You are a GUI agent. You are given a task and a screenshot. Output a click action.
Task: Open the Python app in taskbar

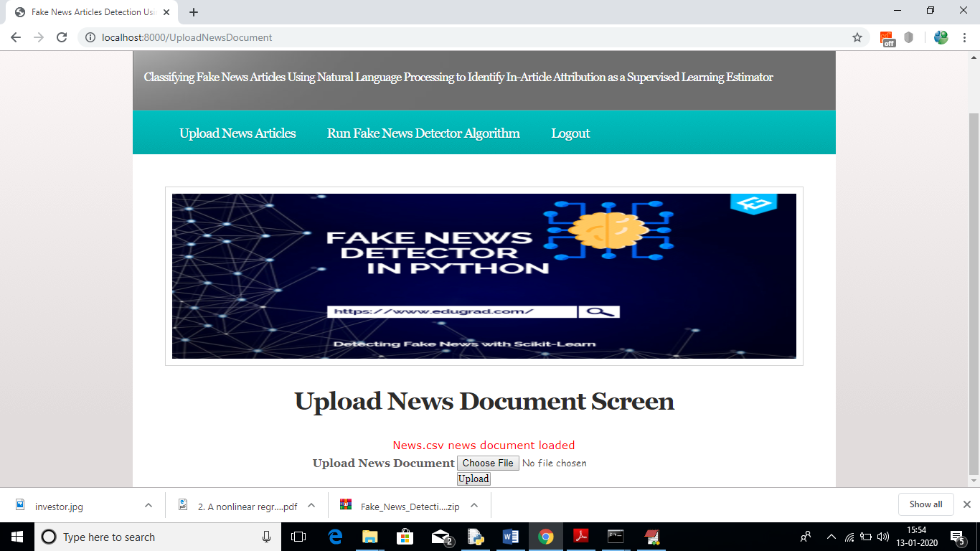pos(476,537)
